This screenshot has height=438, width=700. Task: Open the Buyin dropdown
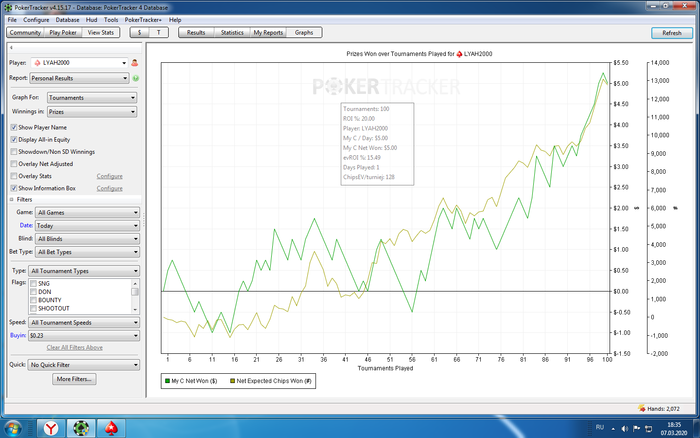pyautogui.click(x=84, y=336)
